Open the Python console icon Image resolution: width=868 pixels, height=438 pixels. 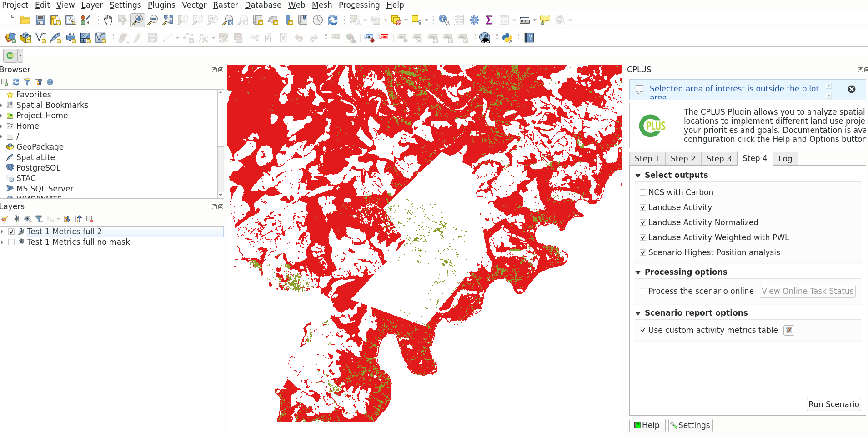(507, 38)
